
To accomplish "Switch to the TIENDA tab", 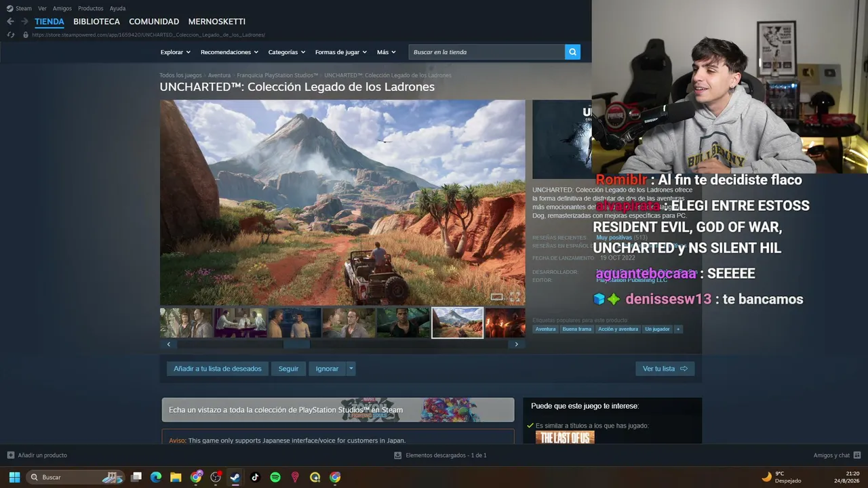I will click(x=50, y=22).
